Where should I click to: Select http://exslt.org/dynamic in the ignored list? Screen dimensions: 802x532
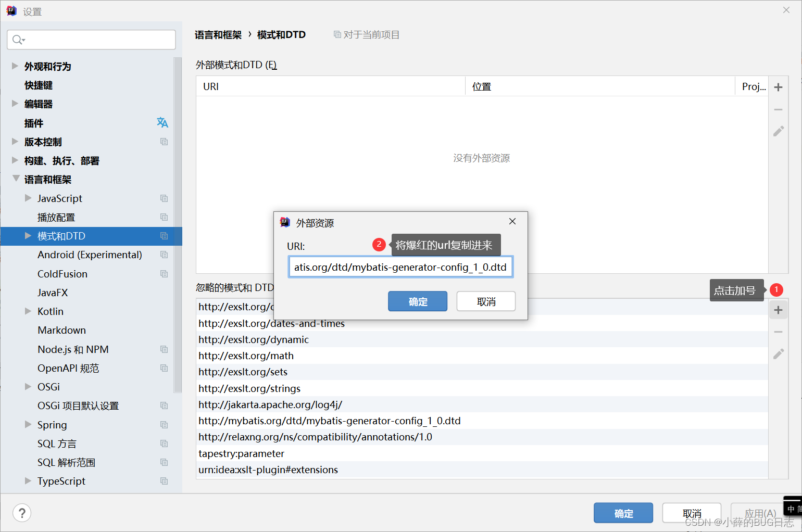tap(482, 339)
